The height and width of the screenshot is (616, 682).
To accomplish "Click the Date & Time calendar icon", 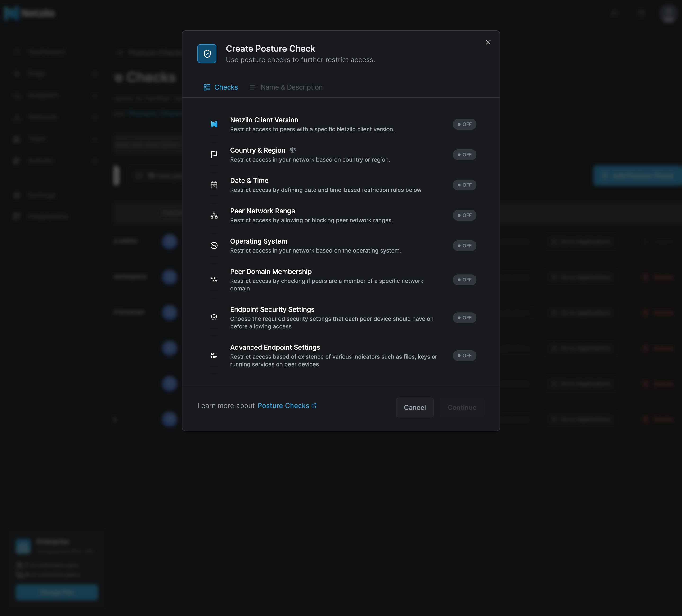I will (x=214, y=185).
